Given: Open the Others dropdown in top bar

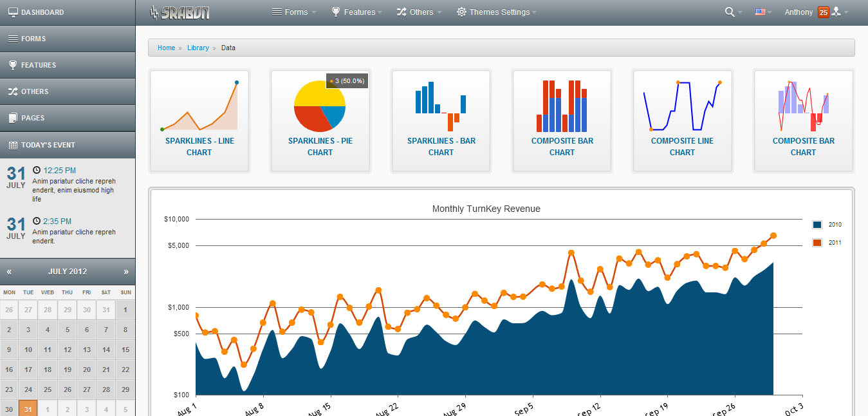Looking at the screenshot, I should 420,12.
